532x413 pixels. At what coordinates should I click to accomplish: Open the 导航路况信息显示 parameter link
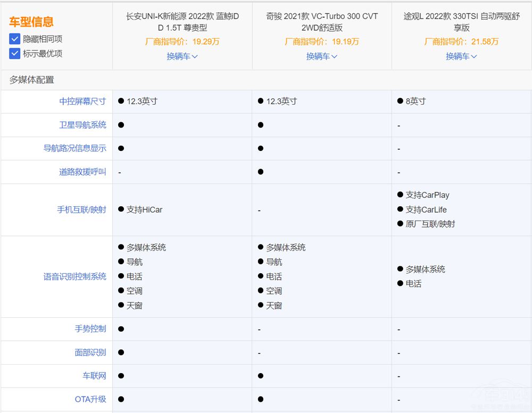tap(74, 148)
